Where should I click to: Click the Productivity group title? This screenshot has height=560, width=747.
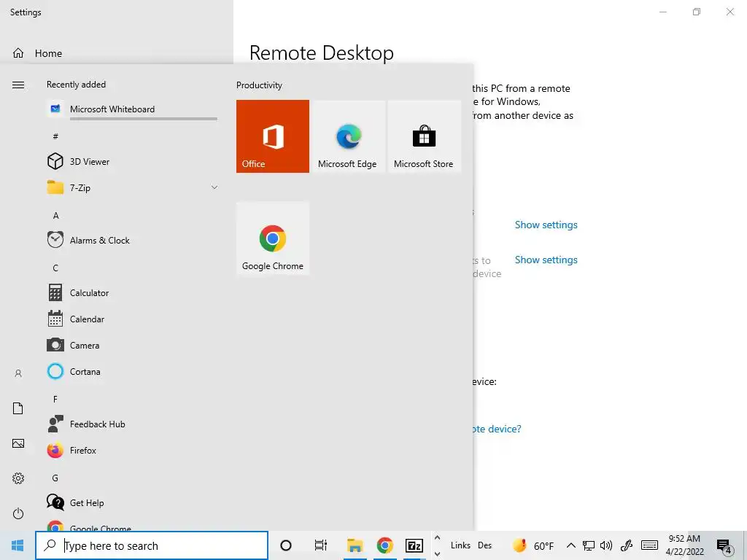pos(259,85)
